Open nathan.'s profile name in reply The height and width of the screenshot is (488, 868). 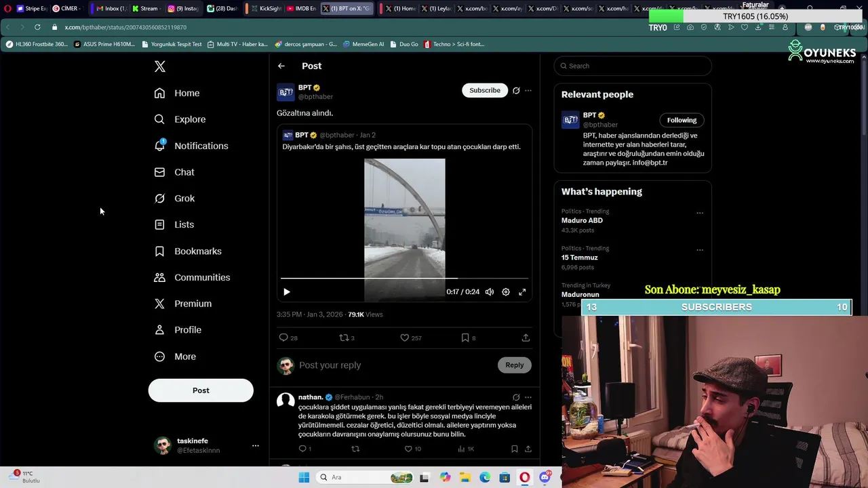click(x=311, y=397)
